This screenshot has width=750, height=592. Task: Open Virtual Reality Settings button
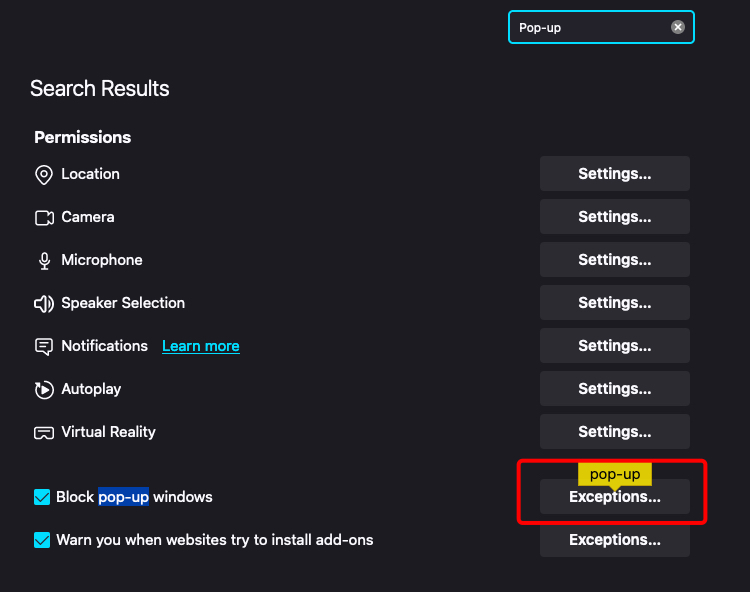pyautogui.click(x=615, y=432)
